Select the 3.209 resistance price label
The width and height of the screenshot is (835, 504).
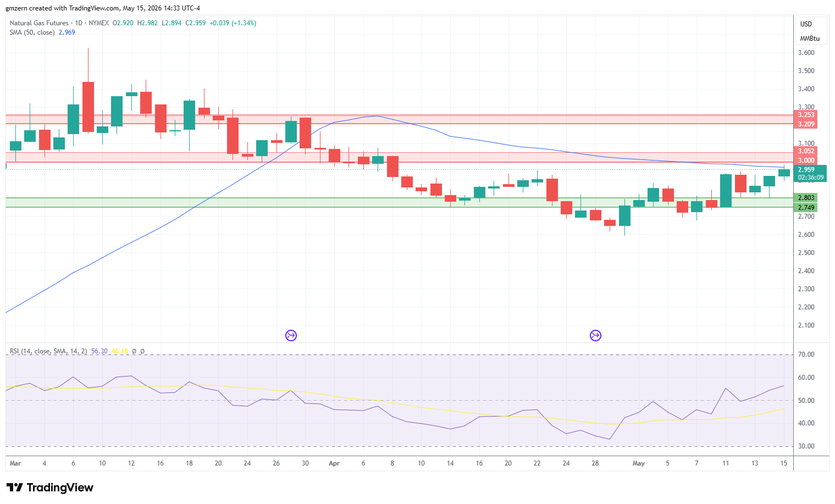[806, 124]
